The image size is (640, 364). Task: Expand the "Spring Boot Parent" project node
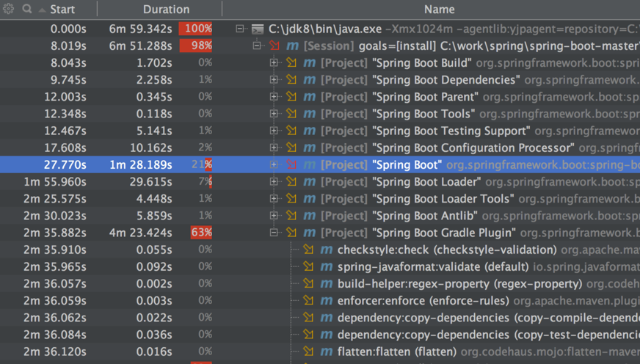[274, 97]
